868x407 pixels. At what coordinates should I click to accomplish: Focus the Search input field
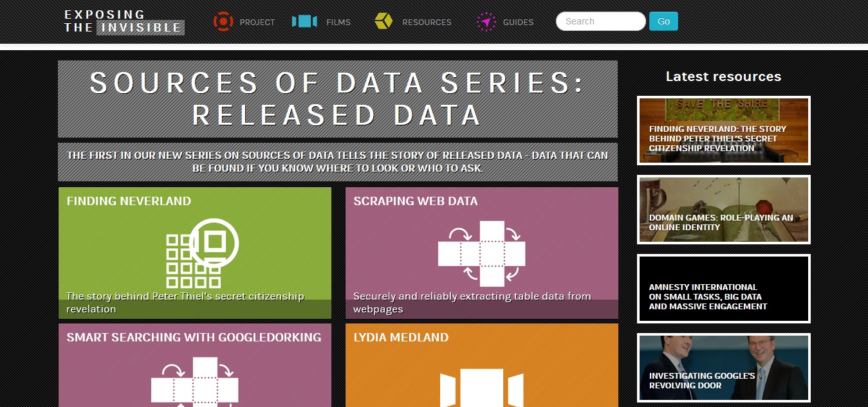pos(600,21)
